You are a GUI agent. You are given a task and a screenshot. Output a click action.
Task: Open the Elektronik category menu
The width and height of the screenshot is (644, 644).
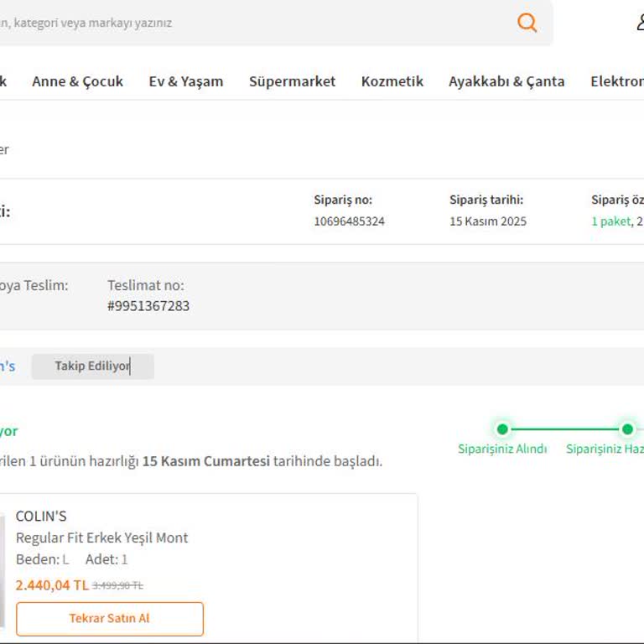(617, 81)
